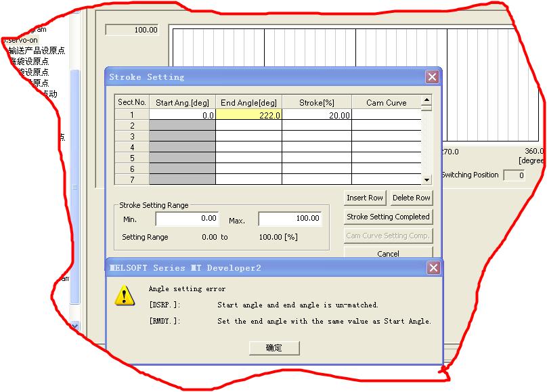Click the yellow warning icon

click(x=124, y=295)
